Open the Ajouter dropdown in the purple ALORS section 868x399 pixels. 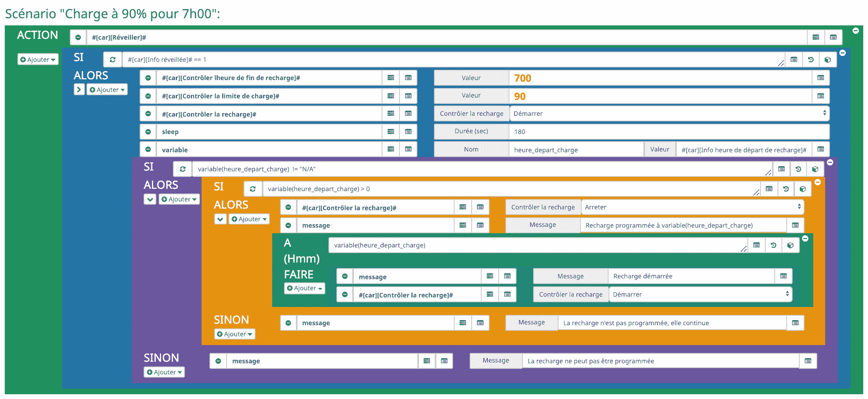tap(179, 199)
